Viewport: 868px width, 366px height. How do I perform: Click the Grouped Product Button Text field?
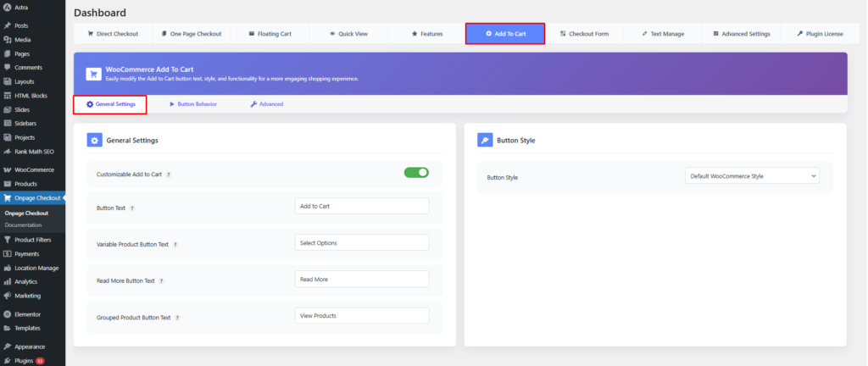pyautogui.click(x=361, y=316)
